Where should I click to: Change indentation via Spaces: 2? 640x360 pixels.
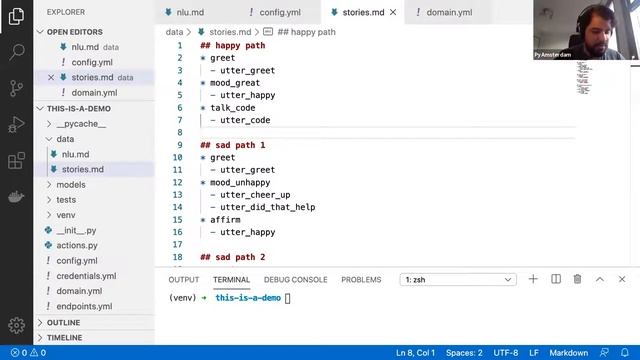pyautogui.click(x=464, y=353)
